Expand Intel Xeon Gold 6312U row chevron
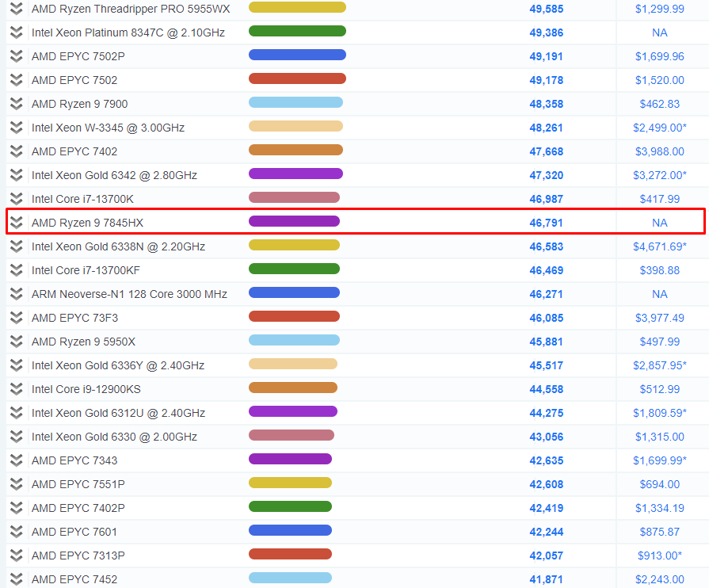 point(17,413)
